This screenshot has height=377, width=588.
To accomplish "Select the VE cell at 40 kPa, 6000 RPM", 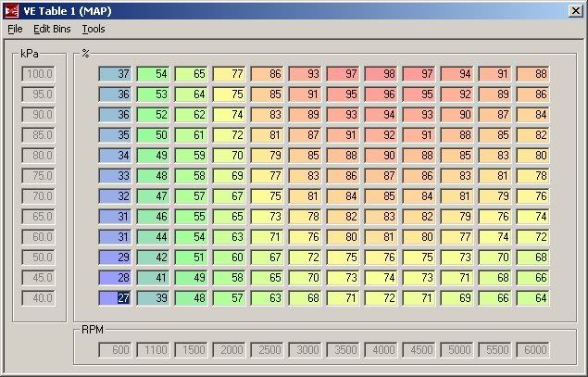I will 535,296.
